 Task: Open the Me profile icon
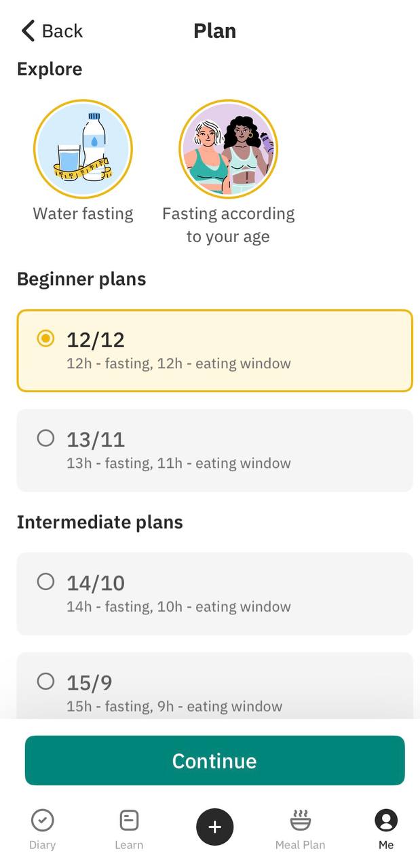click(x=386, y=821)
